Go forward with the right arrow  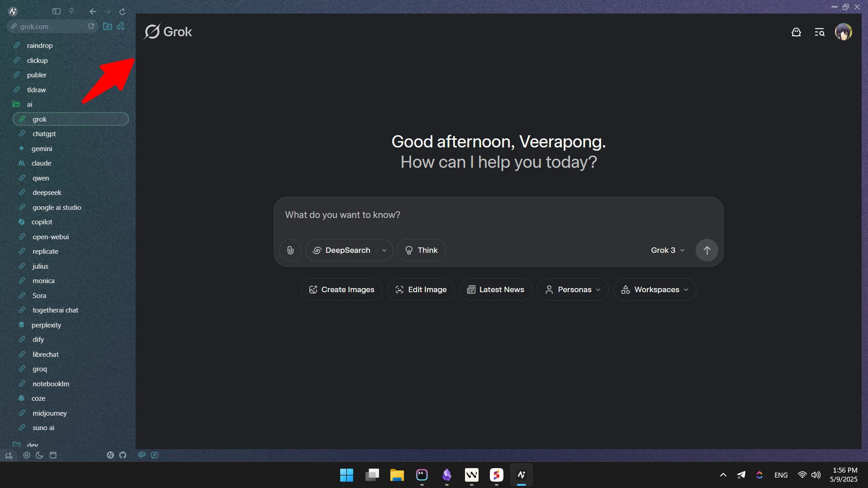click(107, 11)
